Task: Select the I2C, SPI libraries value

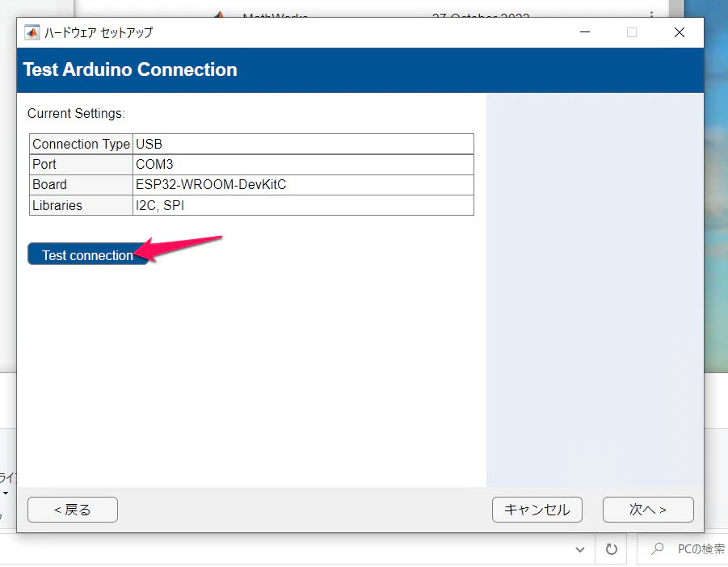Action: point(303,205)
